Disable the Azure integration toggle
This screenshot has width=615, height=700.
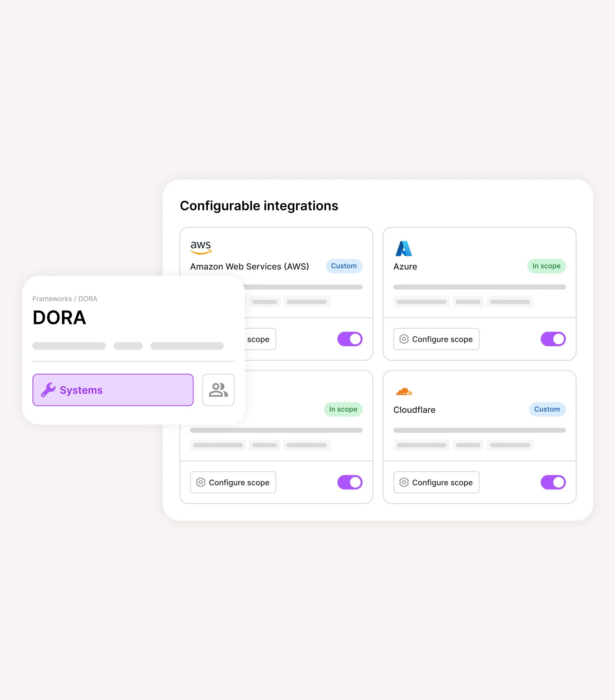(553, 339)
